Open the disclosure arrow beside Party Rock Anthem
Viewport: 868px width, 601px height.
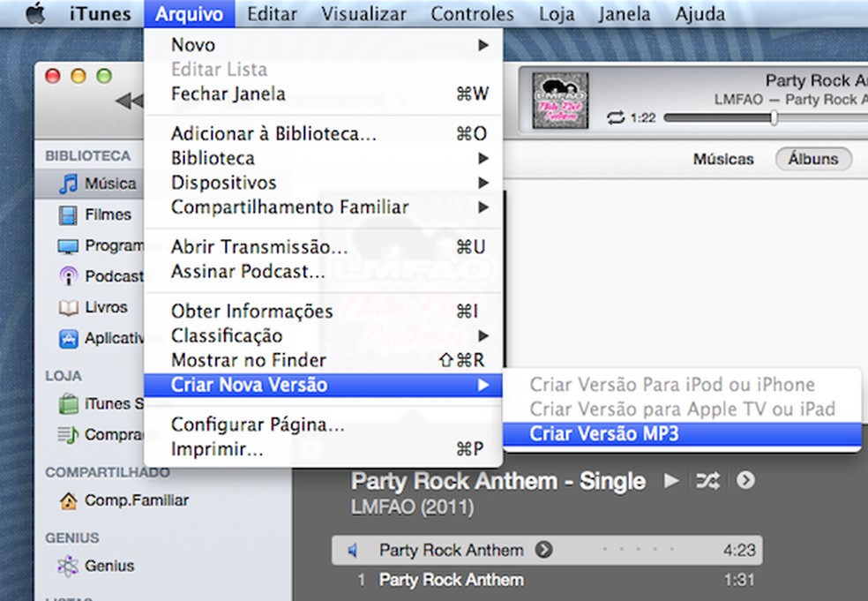542,550
